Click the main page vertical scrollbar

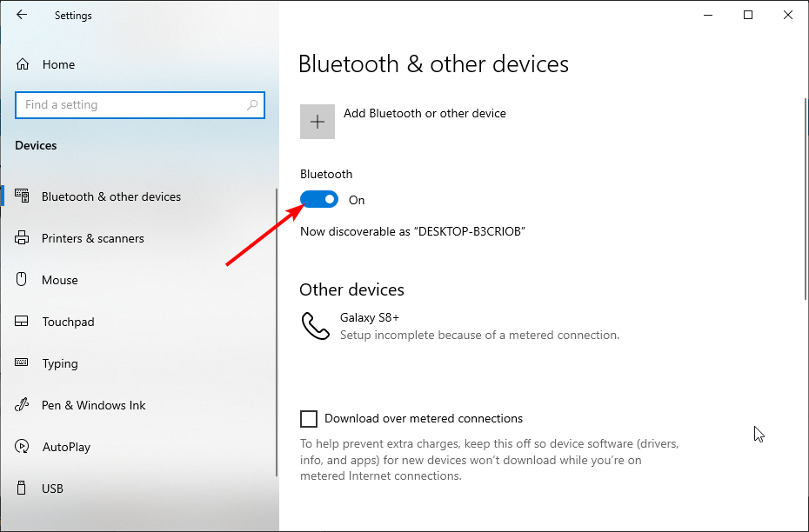(806, 198)
